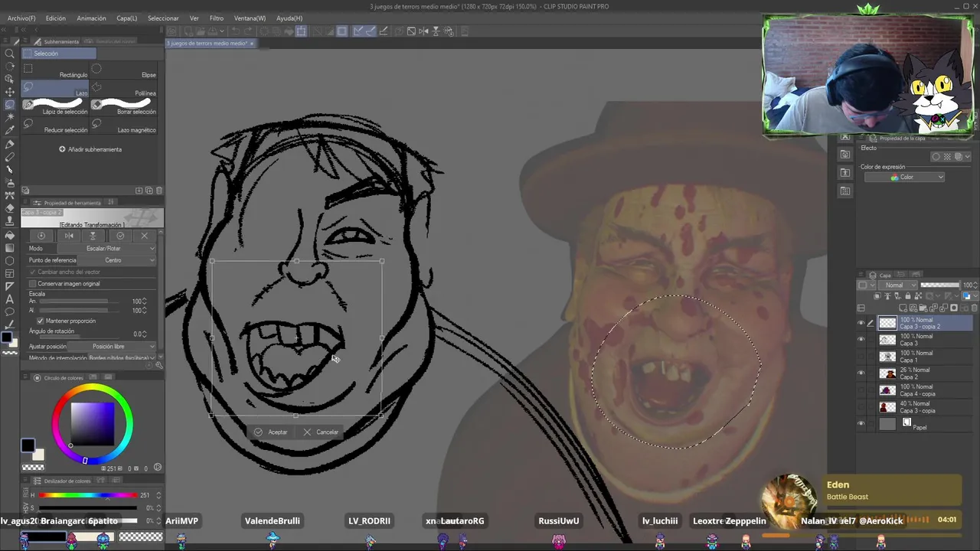Open the Animación menu
The image size is (980, 551).
(x=92, y=18)
